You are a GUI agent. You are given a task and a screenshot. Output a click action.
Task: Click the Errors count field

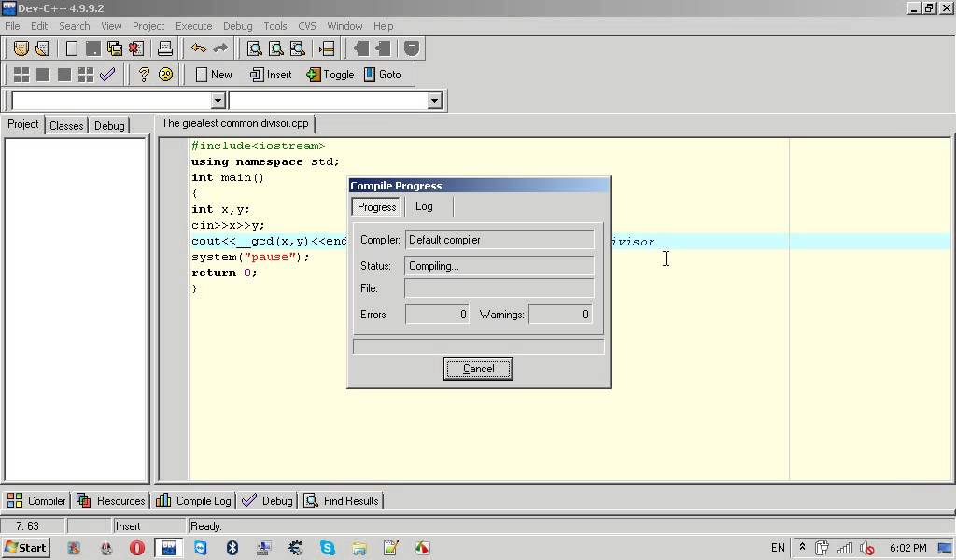437,315
